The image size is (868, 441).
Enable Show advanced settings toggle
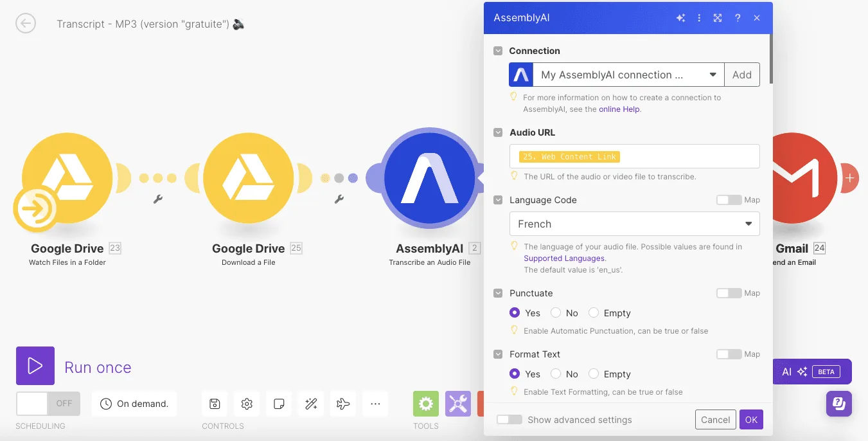click(509, 420)
